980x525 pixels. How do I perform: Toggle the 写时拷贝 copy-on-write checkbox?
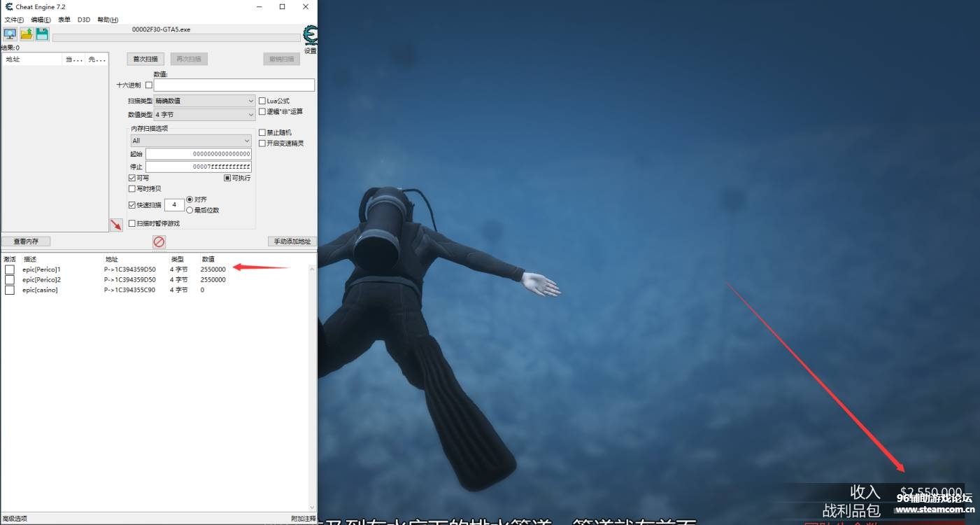tap(132, 188)
